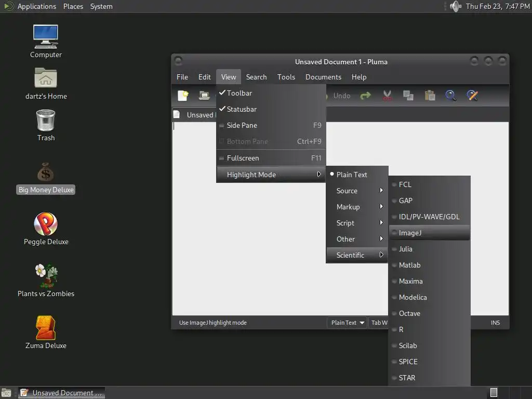Select R highlight mode
This screenshot has height=399, width=532.
coord(430,329)
